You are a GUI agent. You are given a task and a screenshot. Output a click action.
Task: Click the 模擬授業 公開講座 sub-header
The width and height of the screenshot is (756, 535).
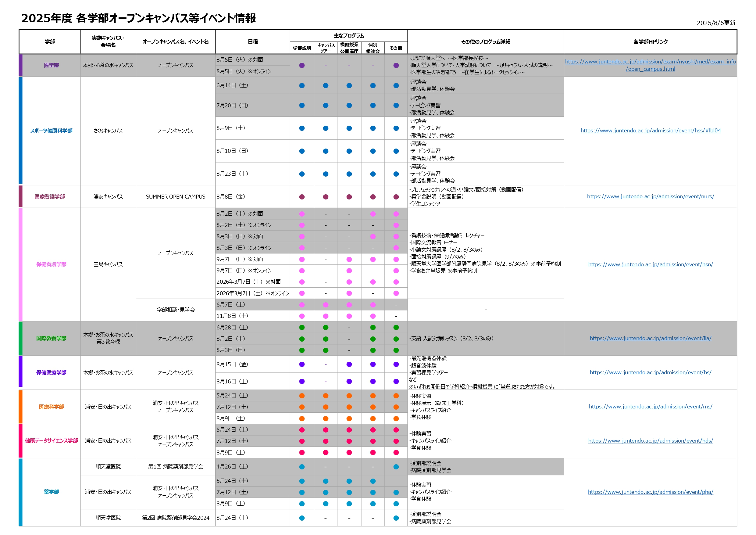(x=349, y=48)
